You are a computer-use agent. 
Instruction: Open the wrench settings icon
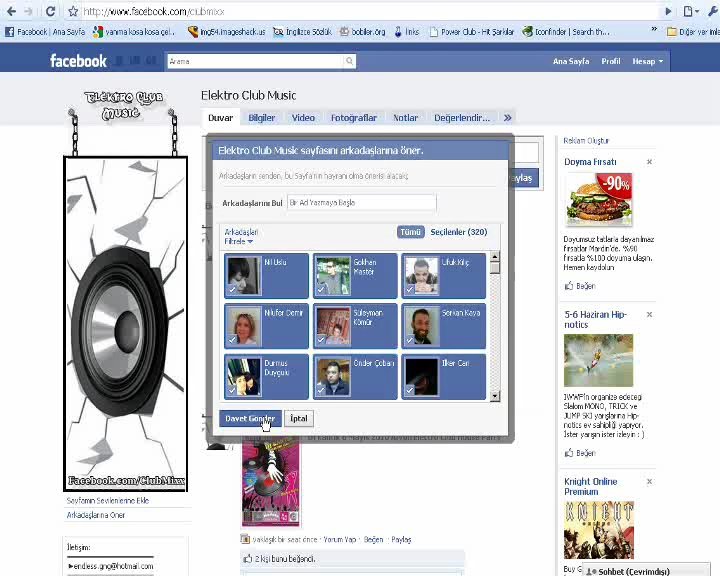coord(713,11)
